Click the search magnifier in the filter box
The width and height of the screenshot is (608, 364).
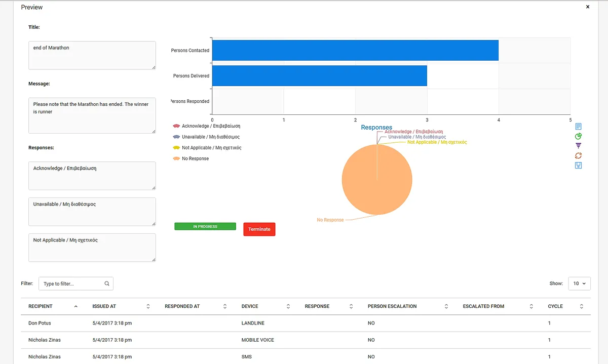(107, 284)
